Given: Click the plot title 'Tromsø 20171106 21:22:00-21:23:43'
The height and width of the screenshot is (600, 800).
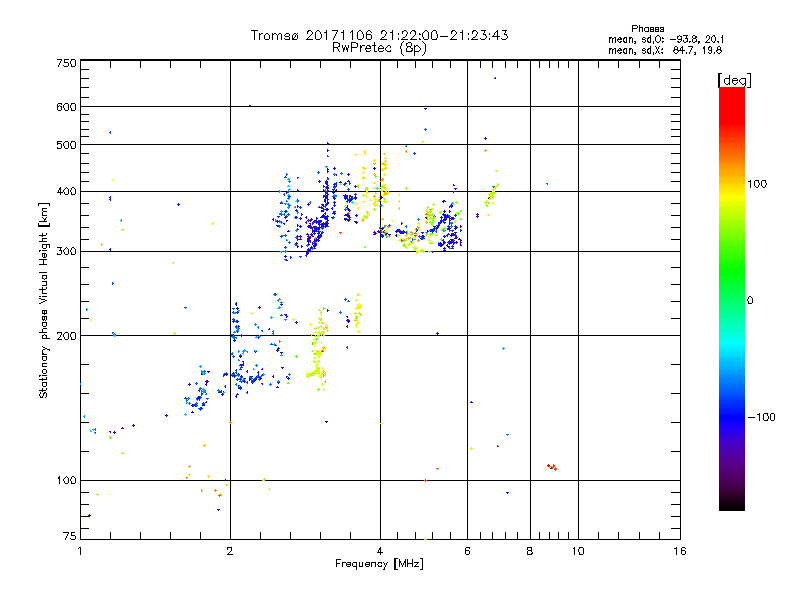Looking at the screenshot, I should coord(379,35).
